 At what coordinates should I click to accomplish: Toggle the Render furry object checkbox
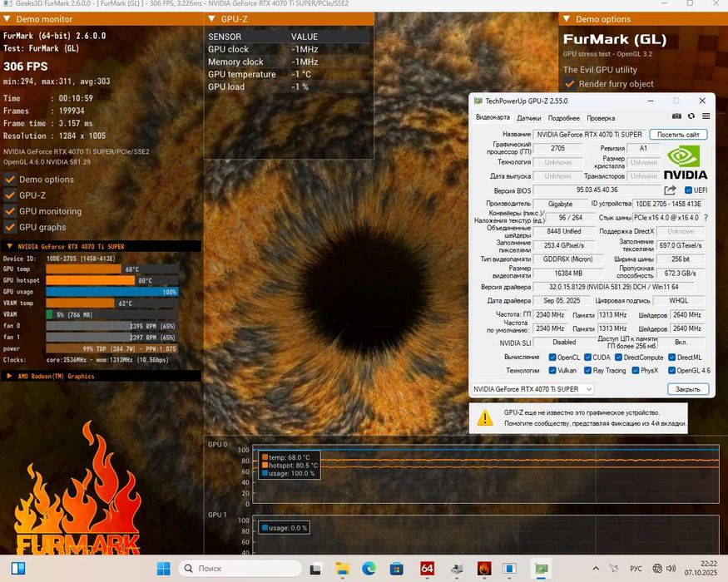(570, 84)
